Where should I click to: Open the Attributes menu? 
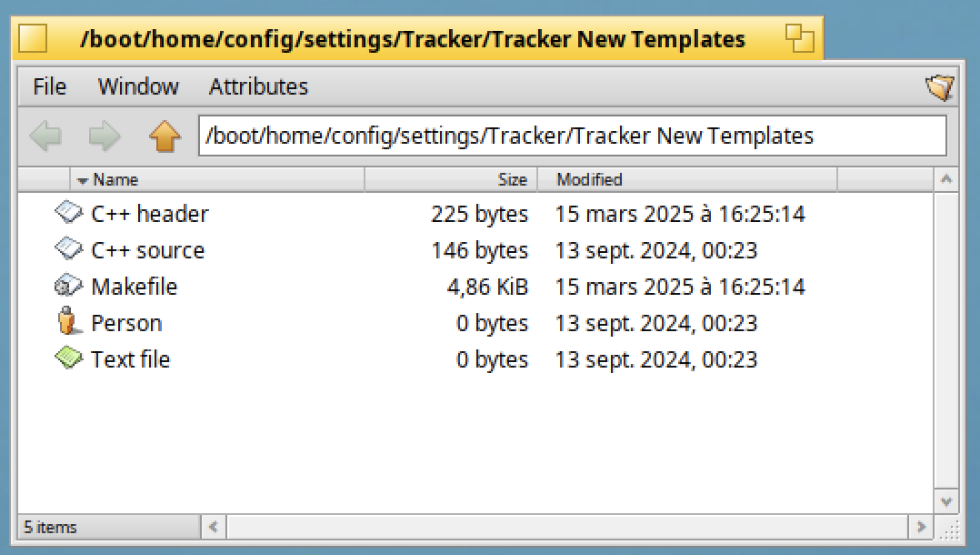click(258, 87)
